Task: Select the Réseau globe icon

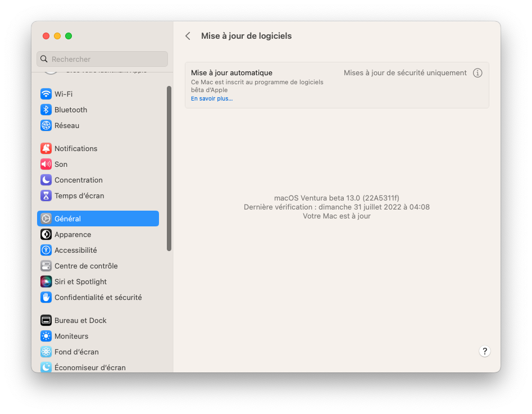Action: point(46,125)
